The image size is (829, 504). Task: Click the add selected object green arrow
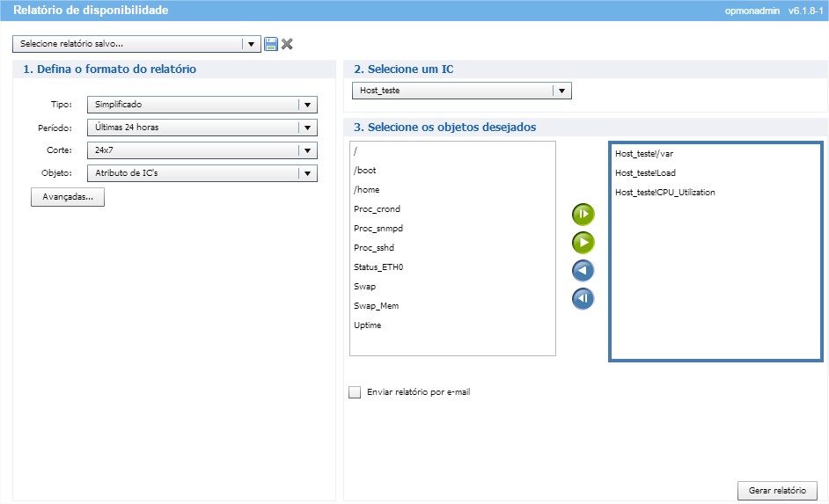583,242
